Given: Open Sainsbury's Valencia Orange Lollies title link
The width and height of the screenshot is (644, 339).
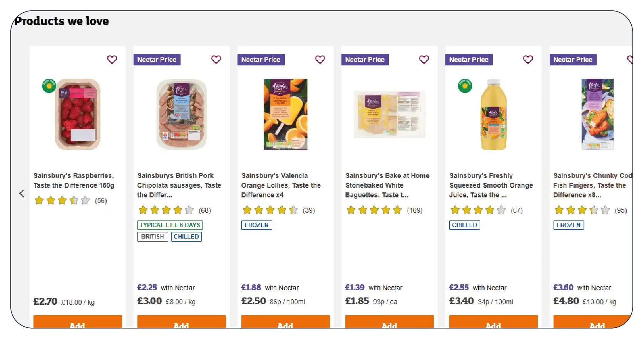Looking at the screenshot, I should (281, 185).
